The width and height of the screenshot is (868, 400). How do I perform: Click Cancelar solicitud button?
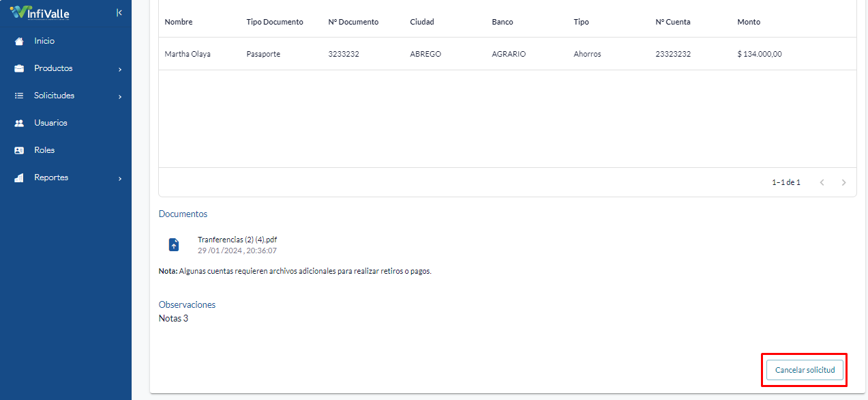805,370
